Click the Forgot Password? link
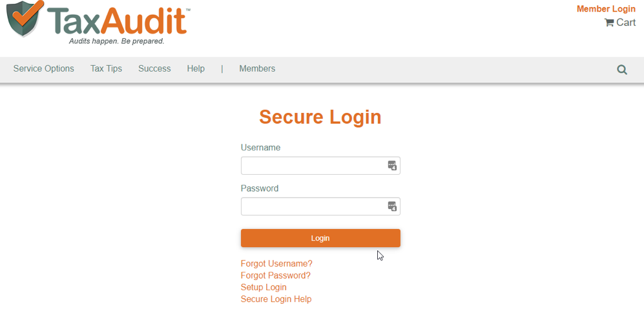This screenshot has width=644, height=318. pos(276,275)
